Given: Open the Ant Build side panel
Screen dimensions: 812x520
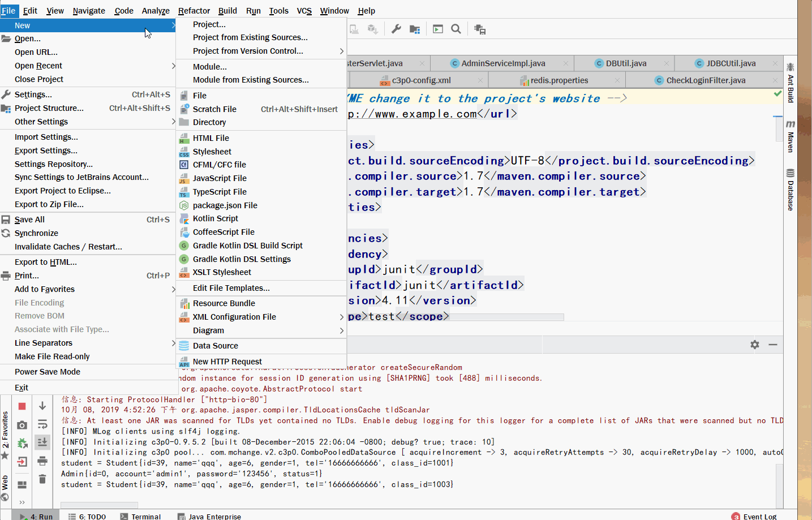Looking at the screenshot, I should tap(790, 83).
